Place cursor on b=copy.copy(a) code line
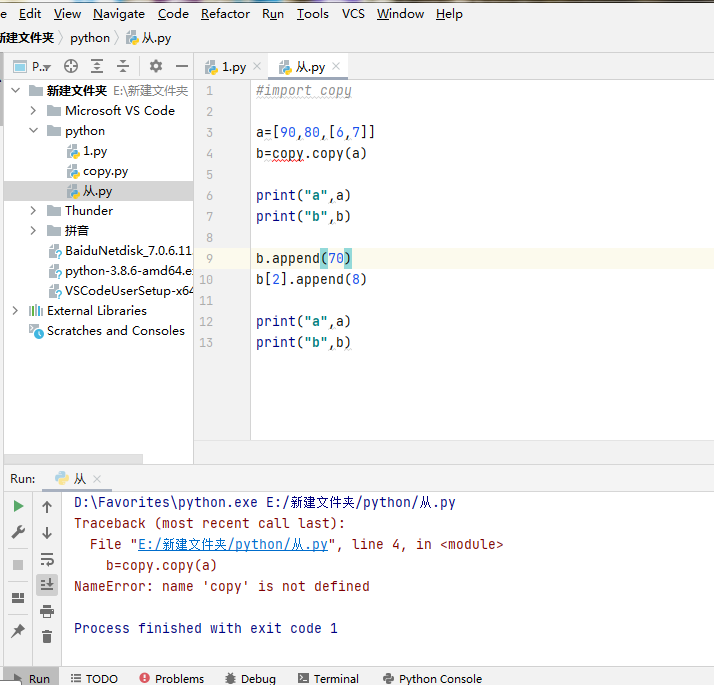714x685 pixels. [x=311, y=153]
